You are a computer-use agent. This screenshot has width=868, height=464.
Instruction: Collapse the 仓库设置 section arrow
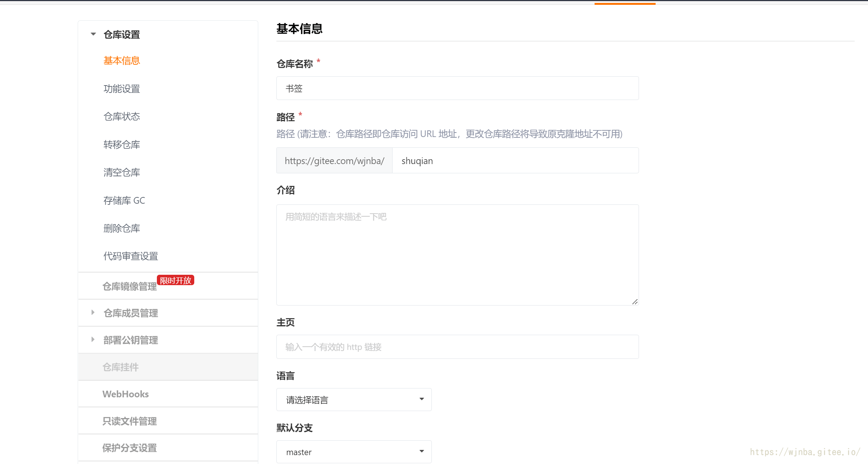point(93,34)
